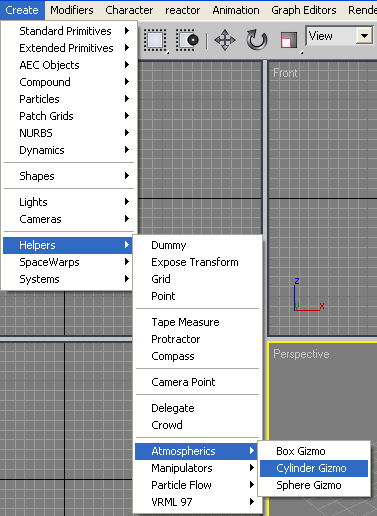This screenshot has height=516, width=377.
Task: Choose Crowd helper
Action: tap(197, 425)
